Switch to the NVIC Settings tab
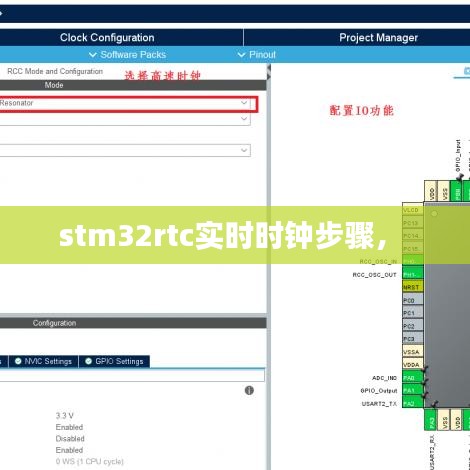 pos(43,361)
